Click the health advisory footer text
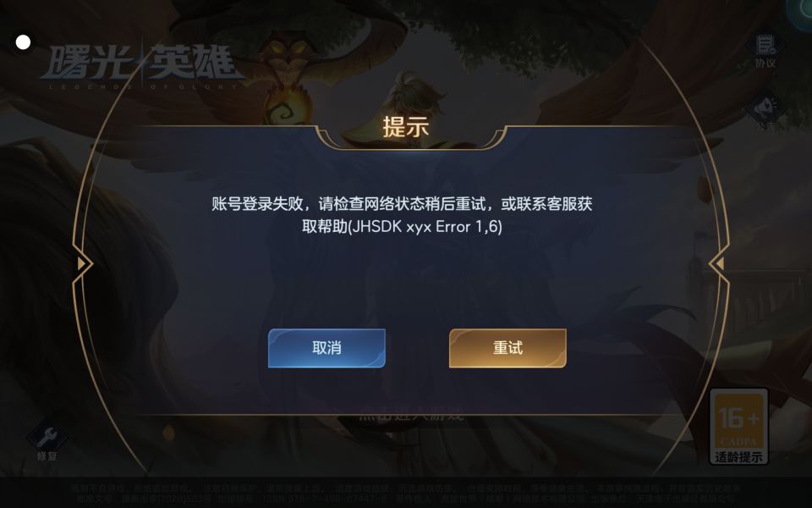812x508 pixels. [406, 493]
